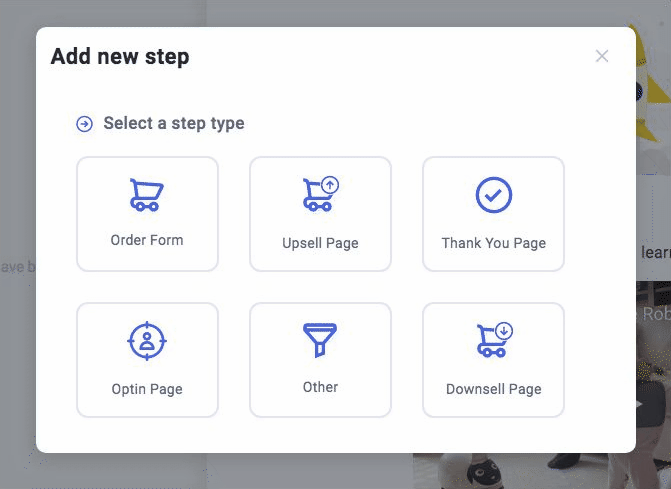Click the partially hidden 'learn' text at right edge
The image size is (671, 489).
[656, 252]
